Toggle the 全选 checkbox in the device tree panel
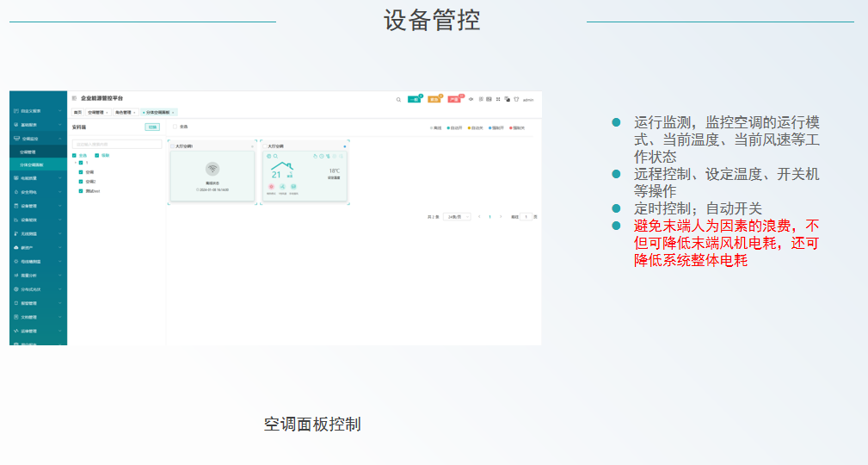The height and width of the screenshot is (465, 868). [74, 156]
